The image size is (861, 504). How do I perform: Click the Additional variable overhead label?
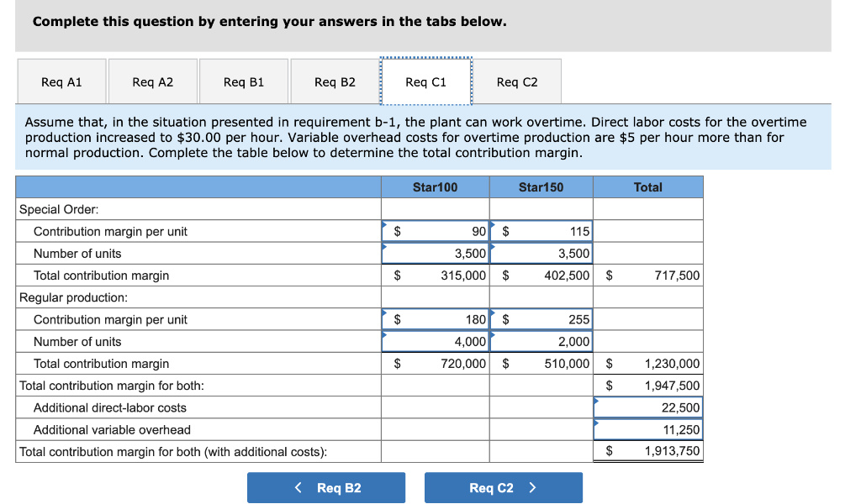[112, 429]
